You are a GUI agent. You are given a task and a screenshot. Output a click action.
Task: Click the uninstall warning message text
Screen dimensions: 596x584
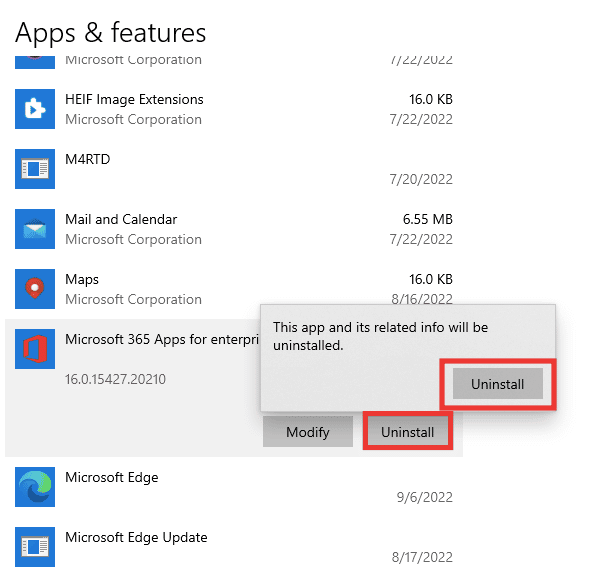coord(380,336)
